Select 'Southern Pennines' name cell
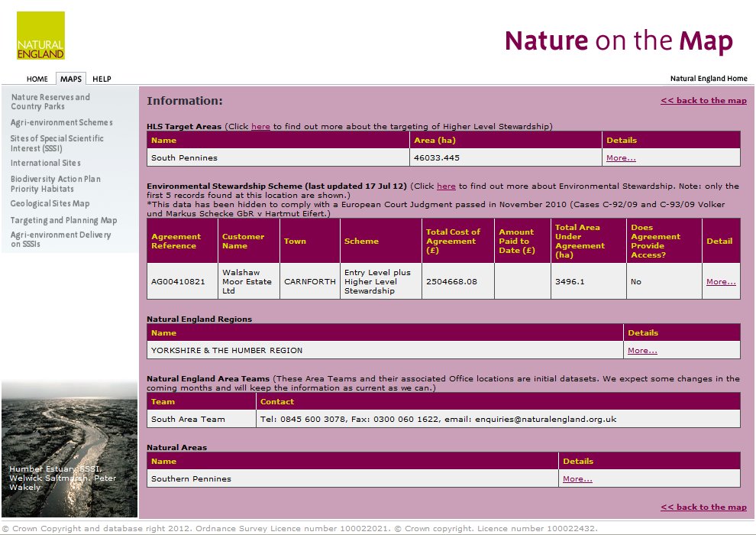 [353, 478]
